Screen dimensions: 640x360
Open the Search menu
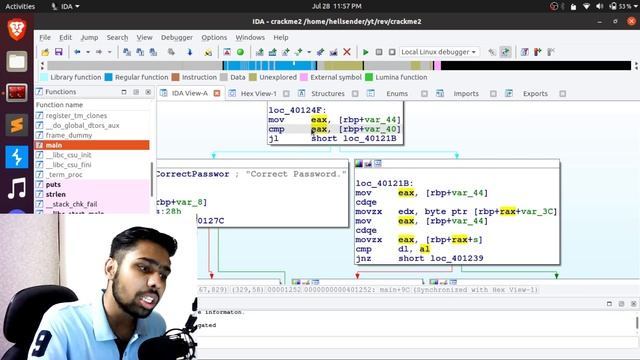pyautogui.click(x=117, y=37)
